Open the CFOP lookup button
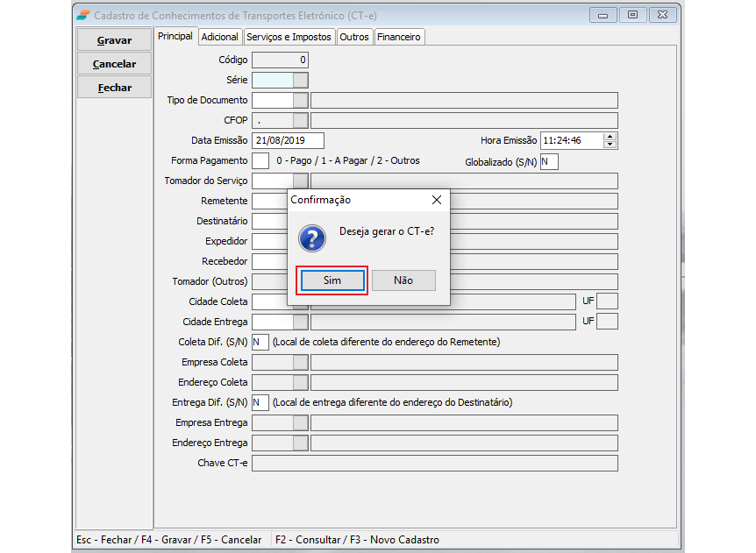Screen dimensions: 756x553 [301, 120]
